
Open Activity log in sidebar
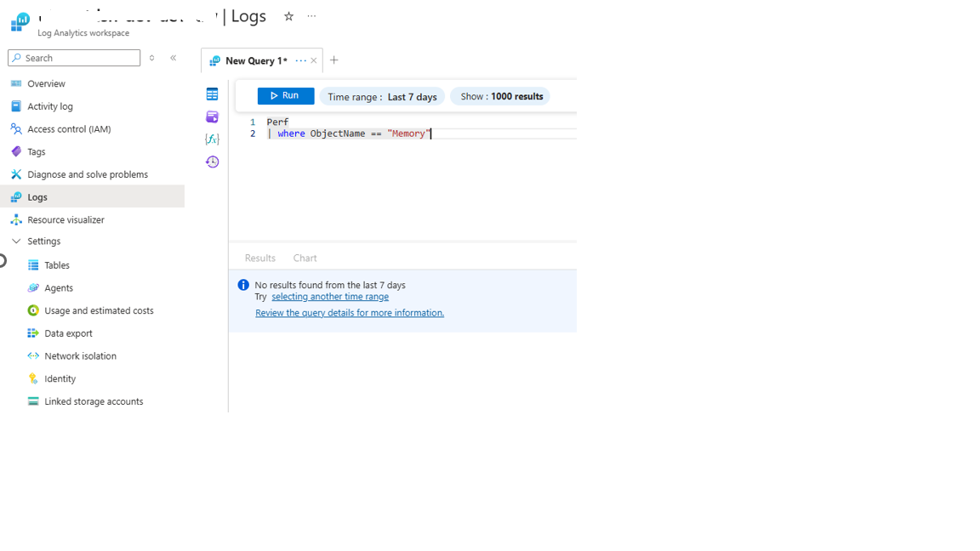[x=50, y=106]
